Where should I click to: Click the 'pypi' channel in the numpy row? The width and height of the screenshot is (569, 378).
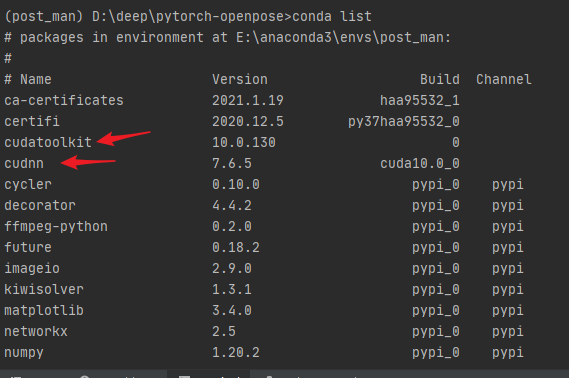(x=508, y=353)
